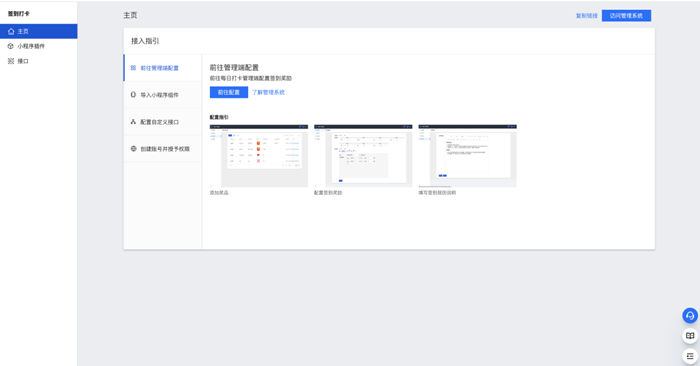Viewport: 700px width, 366px height.
Task: Click the blue 前往配置 button
Action: tap(229, 92)
